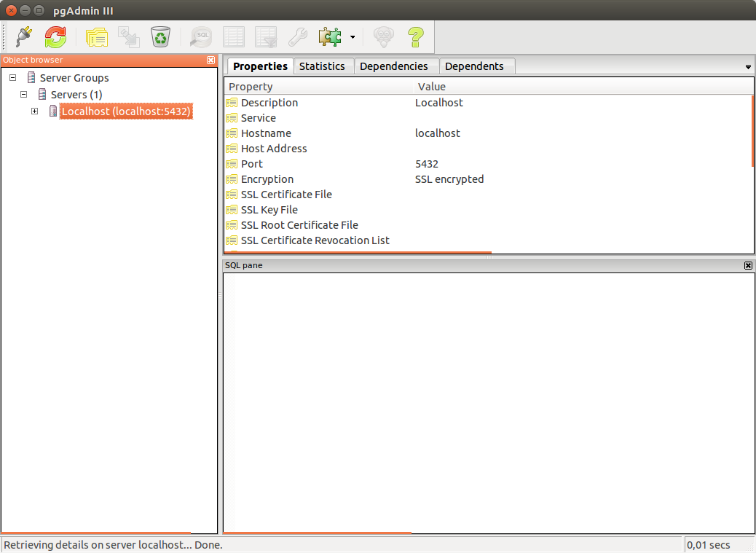The width and height of the screenshot is (756, 553).
Task: Select the Port property row
Action: tap(488, 164)
